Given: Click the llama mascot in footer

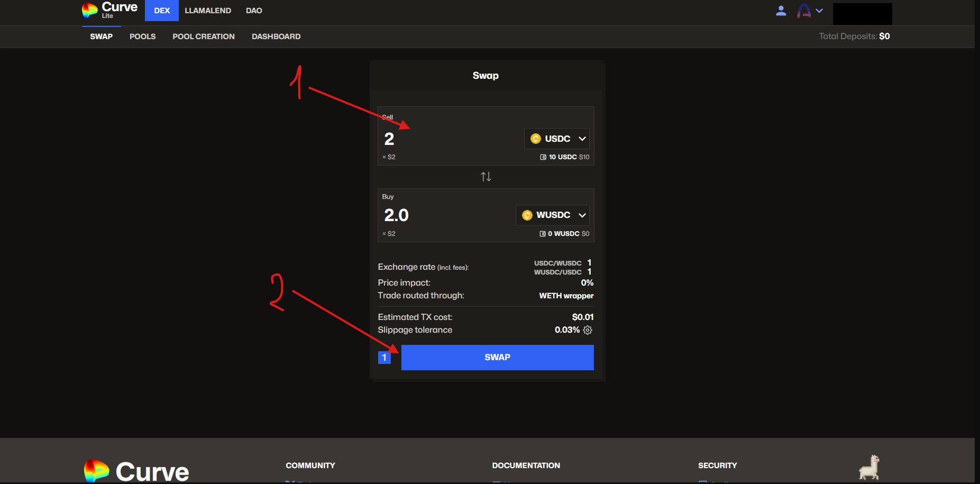Looking at the screenshot, I should point(869,468).
